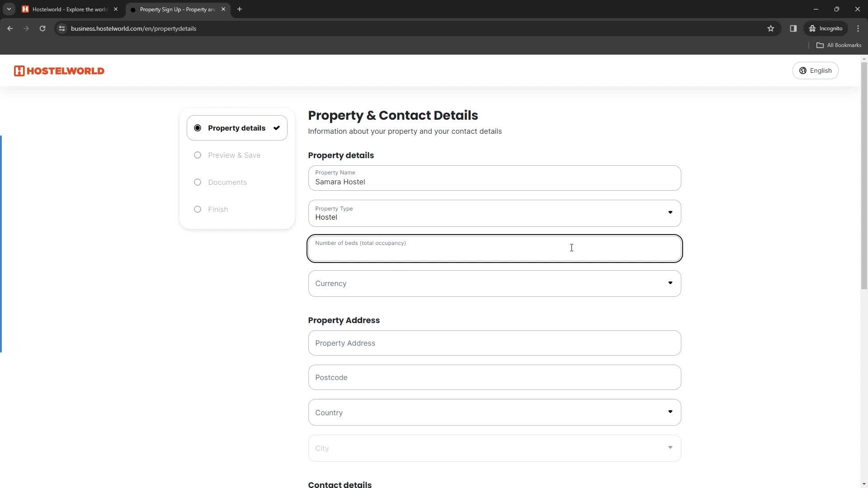
Task: Select the Property details radio button
Action: click(x=198, y=127)
